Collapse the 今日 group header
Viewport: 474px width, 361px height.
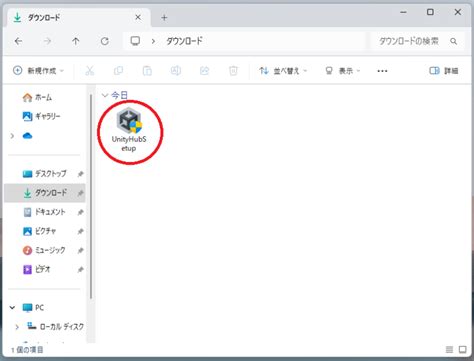coord(105,95)
